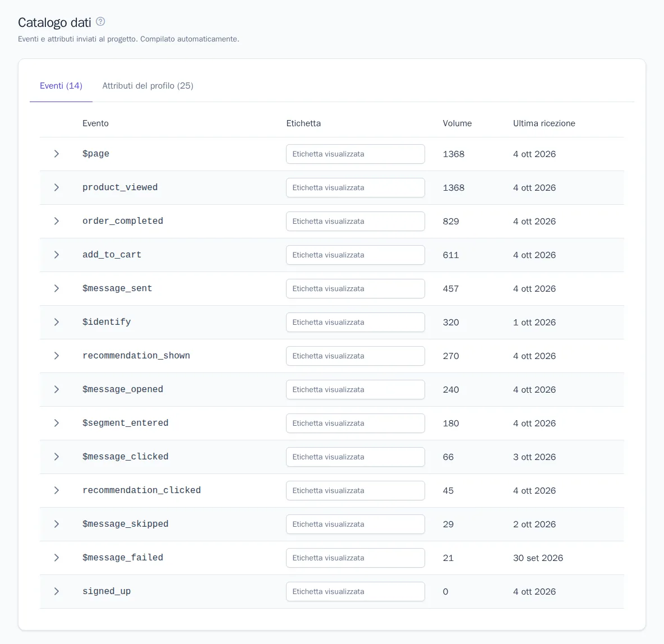Click the Evento column header
This screenshot has width=664, height=644.
point(95,123)
